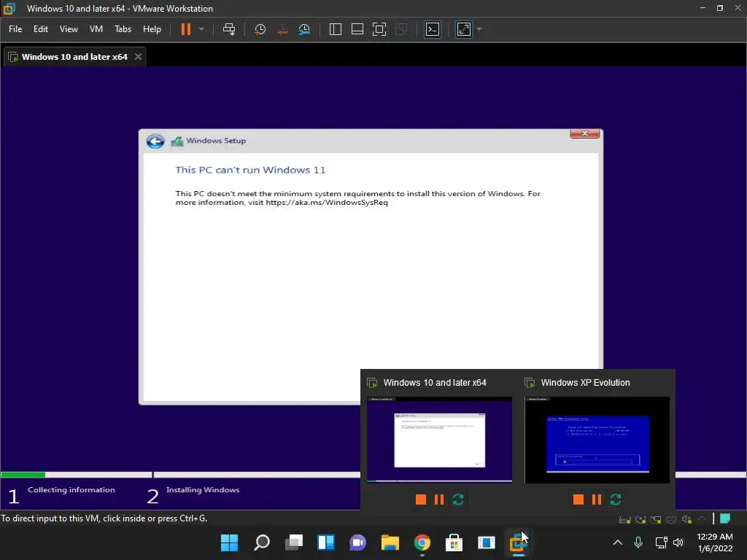Open the snapshot manager
Image resolution: width=747 pixels, height=560 pixels.
point(304,29)
